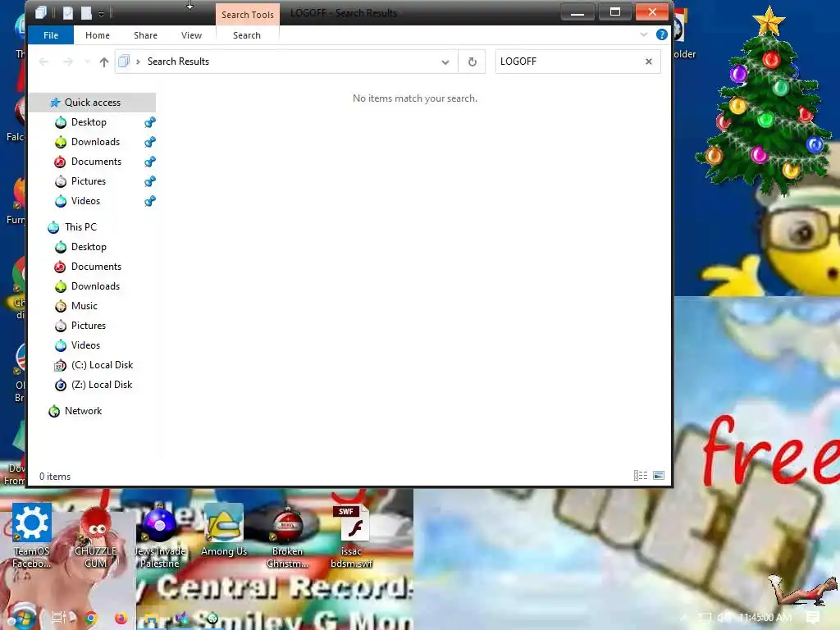This screenshot has height=630, width=840.
Task: Click the pin icon next to Quick access Desktop
Action: click(150, 122)
